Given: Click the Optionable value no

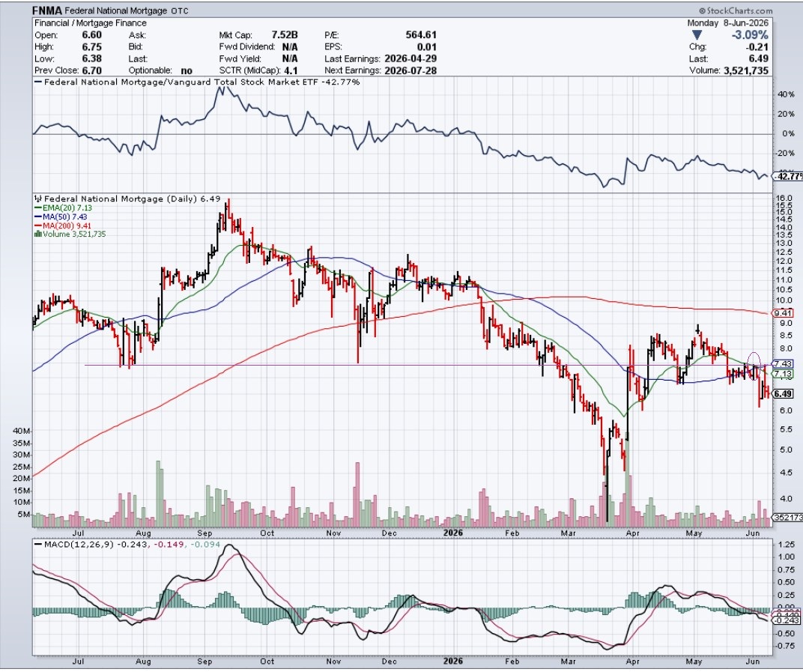Looking at the screenshot, I should [187, 70].
